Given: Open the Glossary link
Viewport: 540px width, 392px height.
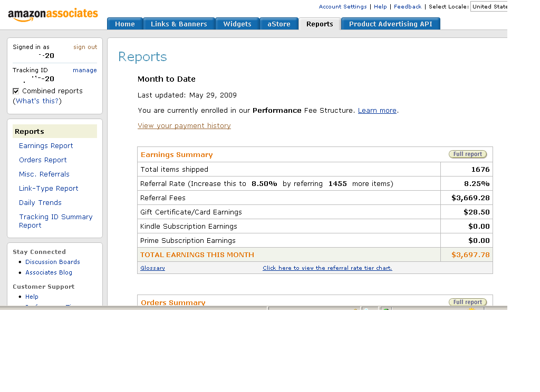Looking at the screenshot, I should 152,268.
